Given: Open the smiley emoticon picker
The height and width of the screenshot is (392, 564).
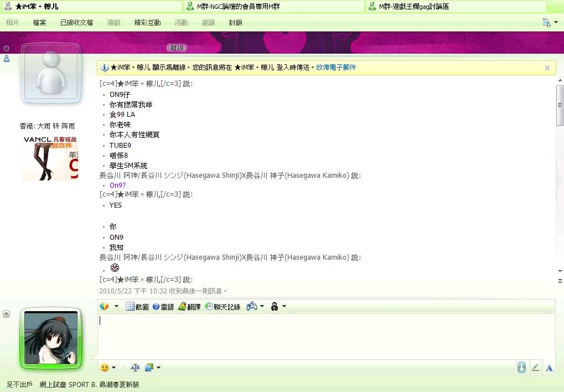Looking at the screenshot, I should click(x=105, y=368).
